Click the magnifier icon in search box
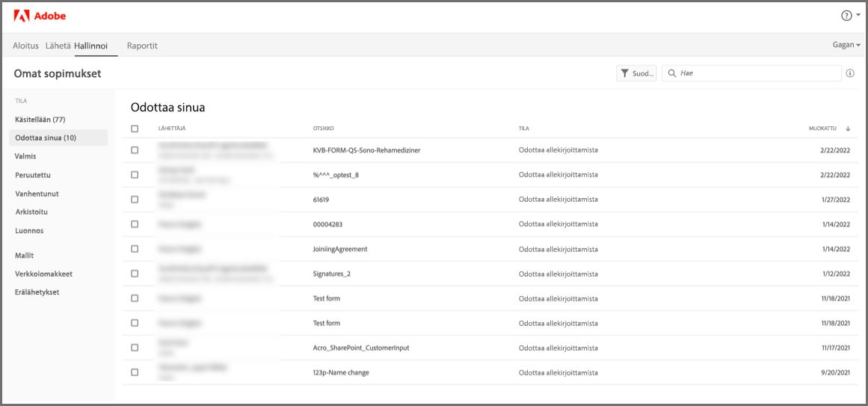 [x=672, y=73]
